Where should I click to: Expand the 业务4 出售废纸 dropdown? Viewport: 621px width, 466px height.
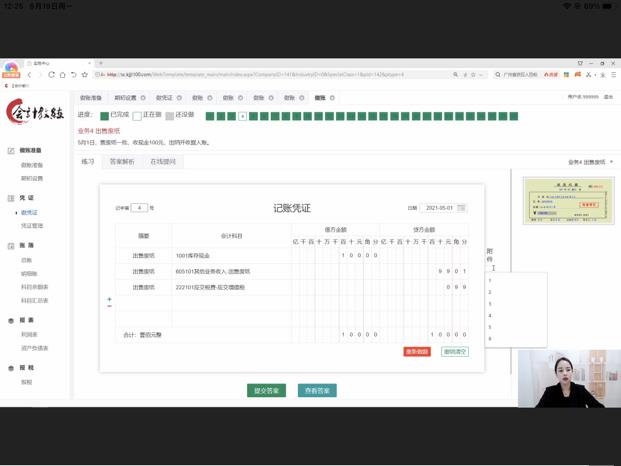click(590, 162)
